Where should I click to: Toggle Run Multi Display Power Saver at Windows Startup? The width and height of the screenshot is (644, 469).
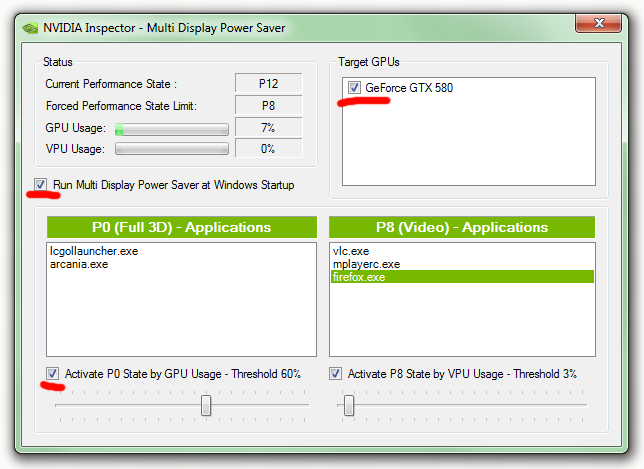(40, 184)
